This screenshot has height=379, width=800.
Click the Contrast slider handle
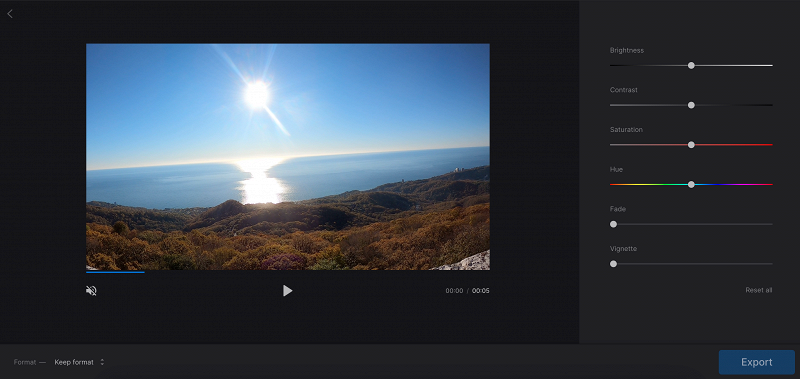(x=691, y=105)
